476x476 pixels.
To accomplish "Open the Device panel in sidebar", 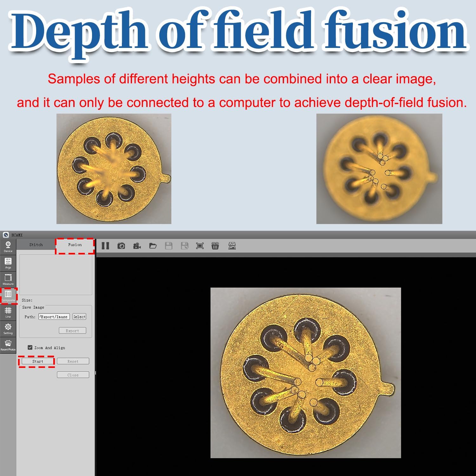I will click(8, 247).
